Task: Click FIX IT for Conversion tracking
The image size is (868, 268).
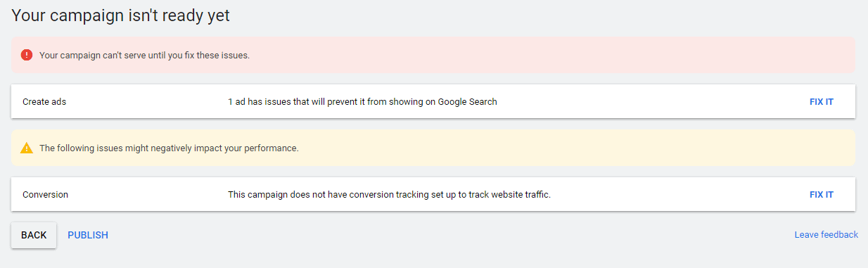Action: click(x=821, y=195)
